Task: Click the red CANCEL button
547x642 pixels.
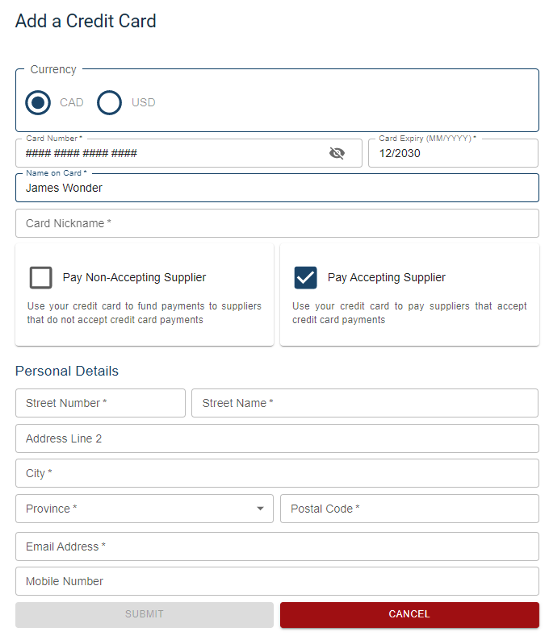Action: [x=409, y=615]
